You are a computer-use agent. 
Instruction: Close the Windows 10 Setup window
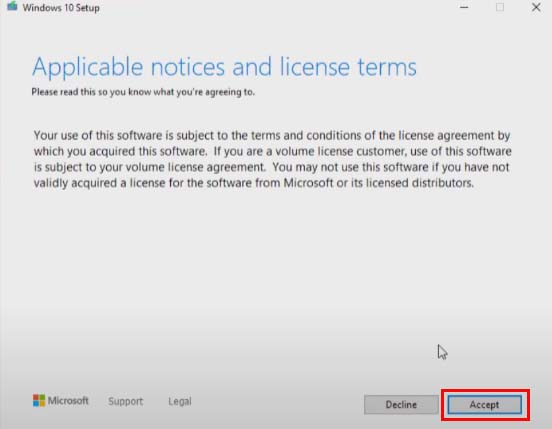[536, 7]
